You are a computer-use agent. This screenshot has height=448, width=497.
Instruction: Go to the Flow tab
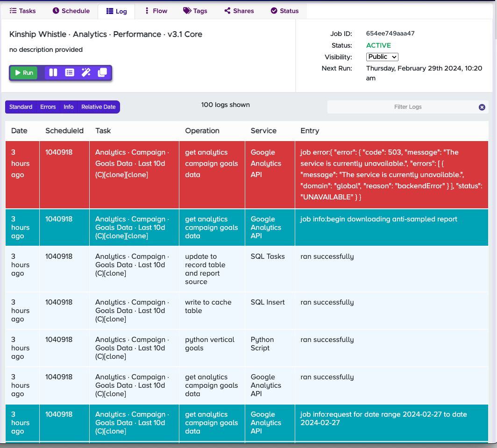tap(156, 11)
